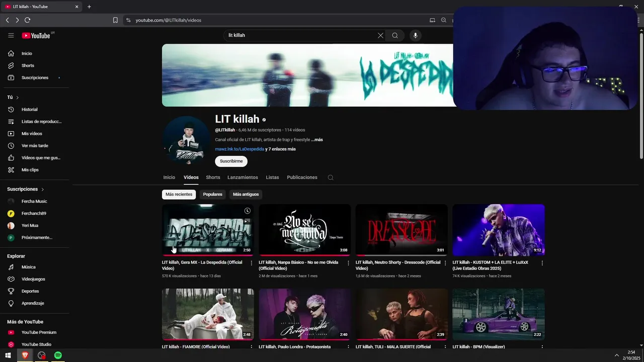This screenshot has width=644, height=362.
Task: Select the Vídeos channel tab
Action: point(191,177)
